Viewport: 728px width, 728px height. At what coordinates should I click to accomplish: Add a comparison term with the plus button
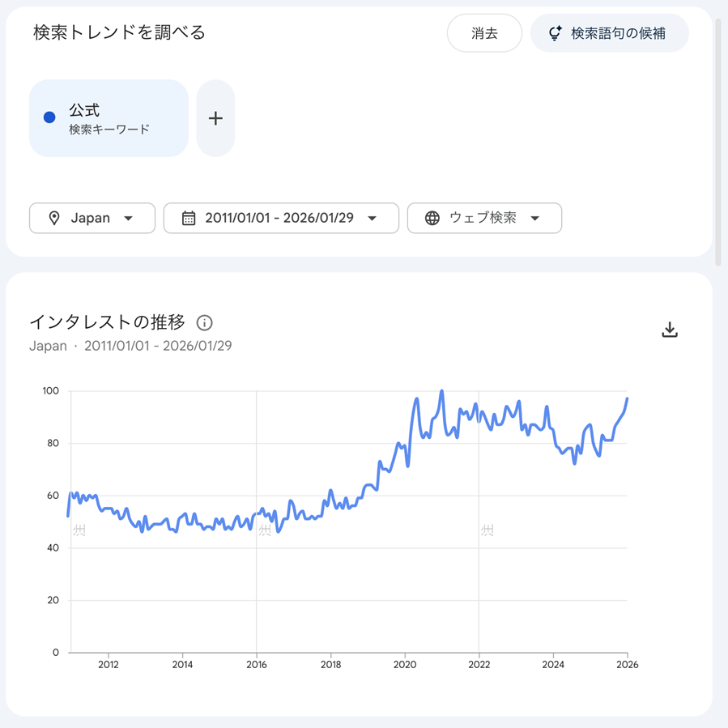215,118
